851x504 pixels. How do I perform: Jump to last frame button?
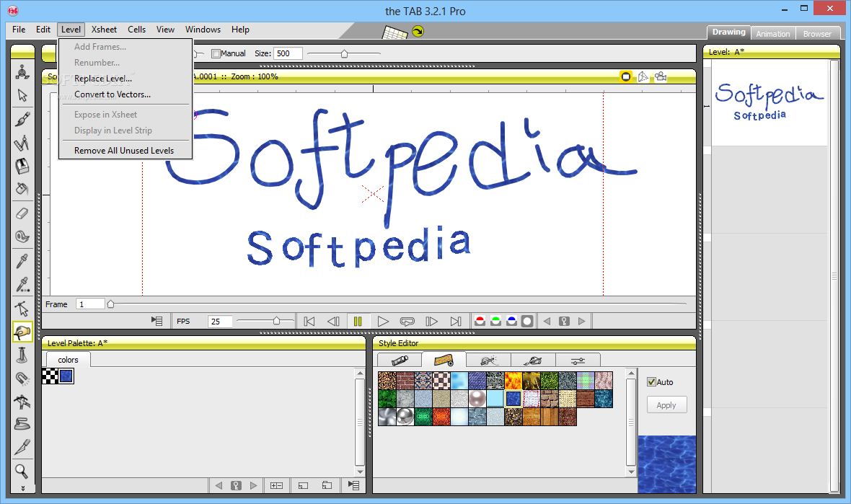[456, 321]
